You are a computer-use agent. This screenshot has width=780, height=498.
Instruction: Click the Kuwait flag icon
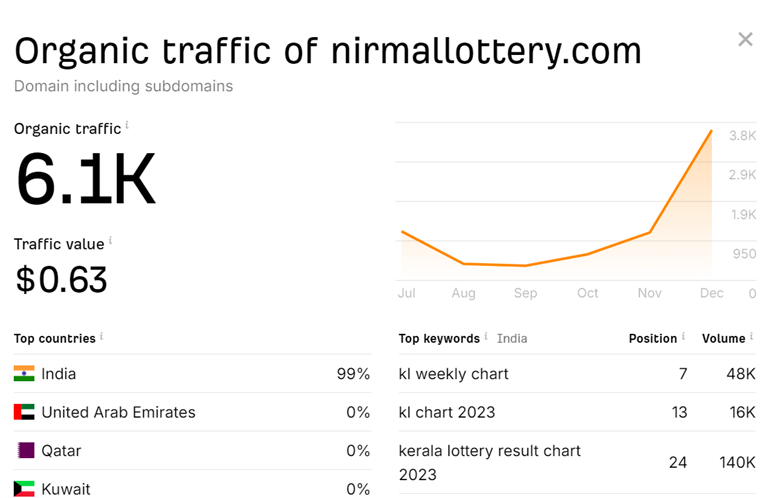pyautogui.click(x=24, y=489)
